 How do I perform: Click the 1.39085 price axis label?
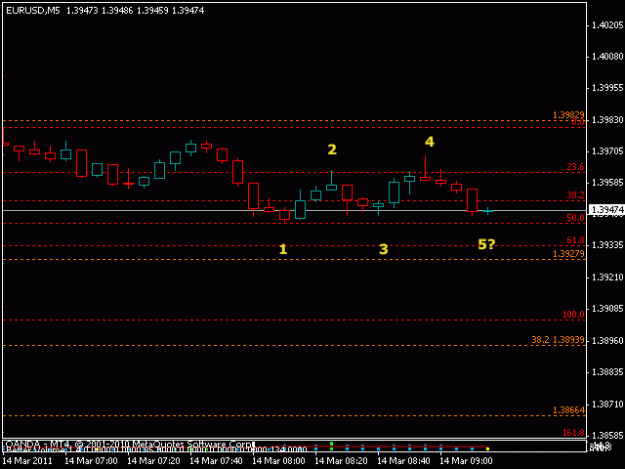click(607, 309)
